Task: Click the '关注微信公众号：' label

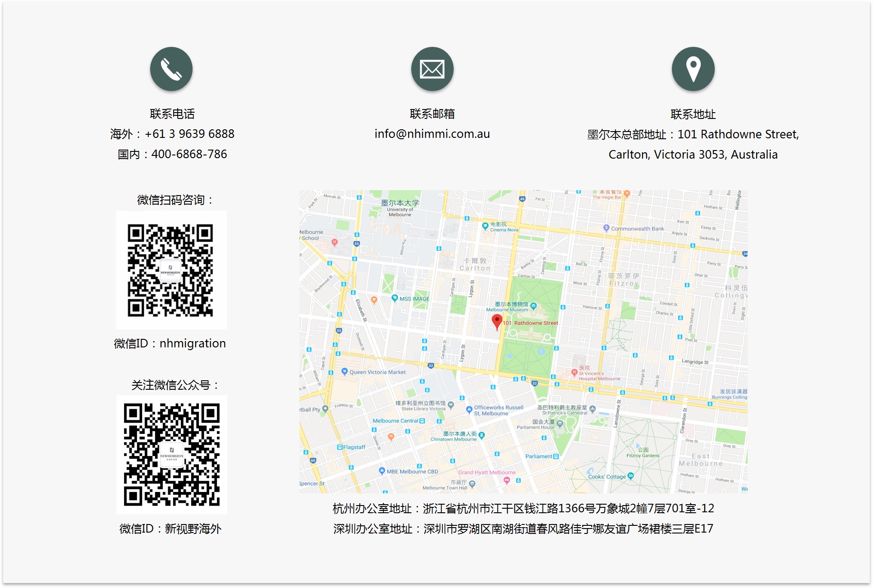Action: (x=175, y=385)
